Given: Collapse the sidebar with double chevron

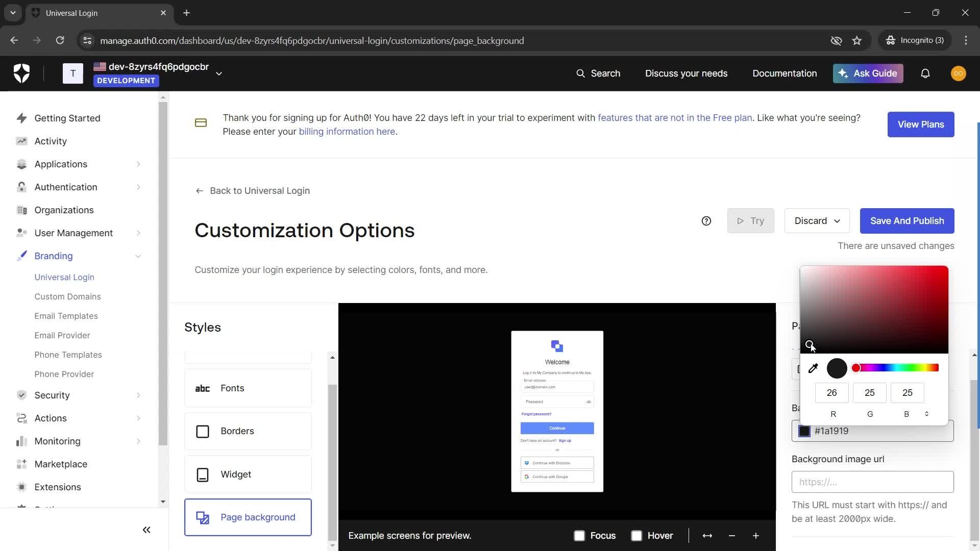Looking at the screenshot, I should 146,530.
